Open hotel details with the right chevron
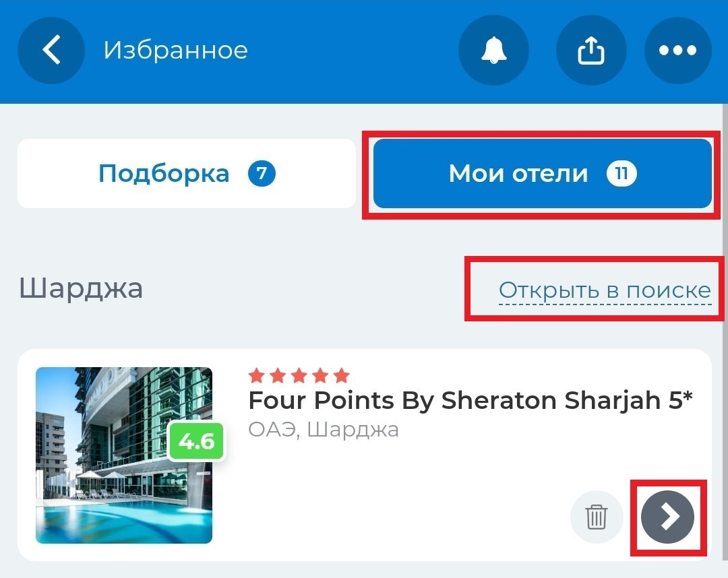728x578 pixels. tap(667, 517)
